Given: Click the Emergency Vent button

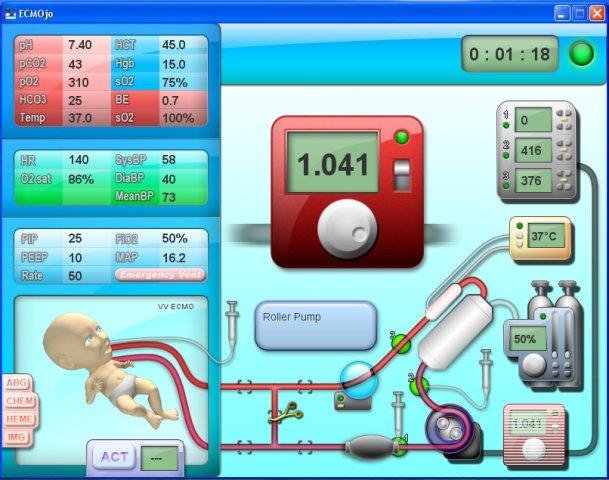Looking at the screenshot, I should pyautogui.click(x=160, y=275).
